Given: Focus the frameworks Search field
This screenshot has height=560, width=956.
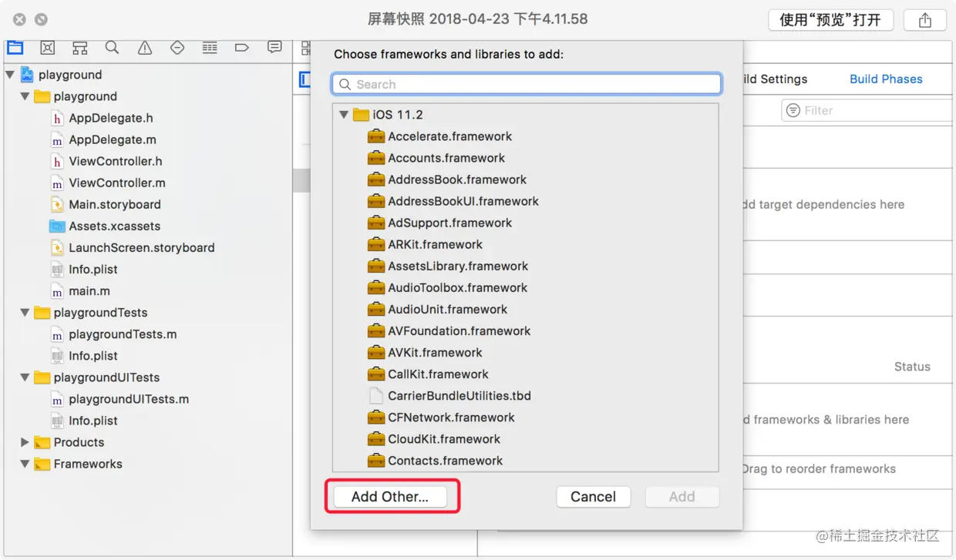Looking at the screenshot, I should click(x=527, y=84).
